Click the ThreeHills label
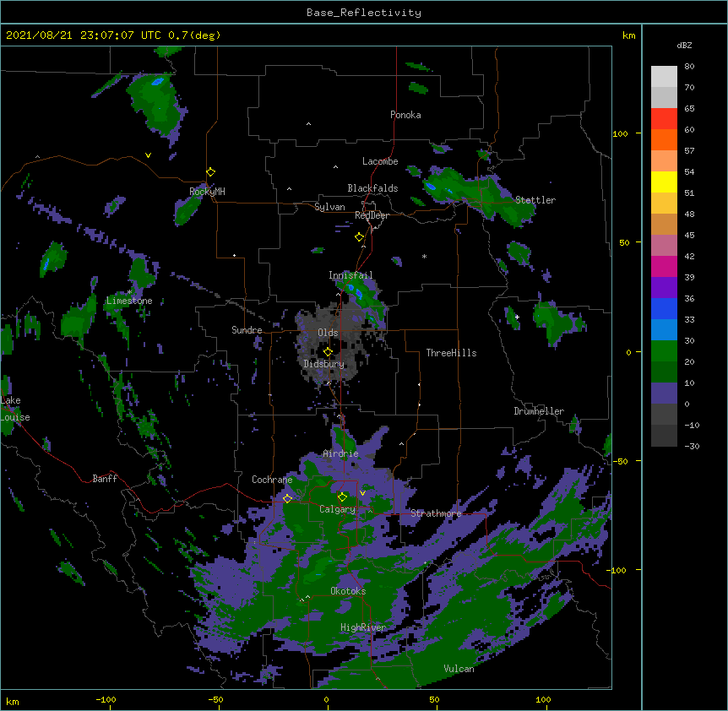The image size is (728, 711). coord(451,353)
